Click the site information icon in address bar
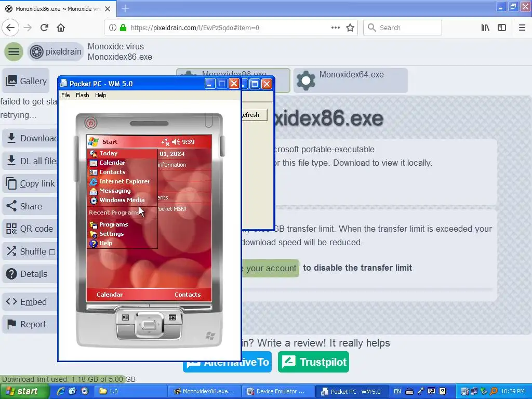 point(113,28)
